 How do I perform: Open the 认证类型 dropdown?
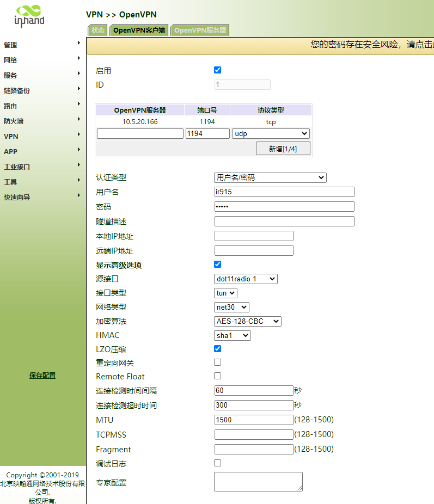point(271,177)
